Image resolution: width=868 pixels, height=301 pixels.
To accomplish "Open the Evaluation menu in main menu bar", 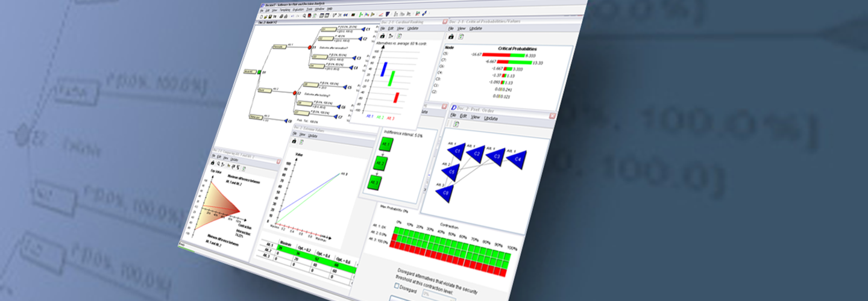I will (298, 10).
